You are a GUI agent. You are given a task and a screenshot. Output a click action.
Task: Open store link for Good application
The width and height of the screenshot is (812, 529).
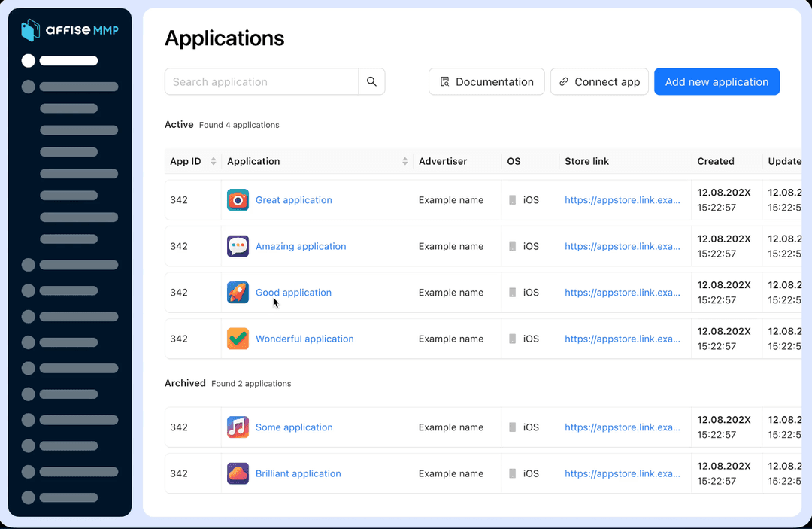pyautogui.click(x=623, y=292)
